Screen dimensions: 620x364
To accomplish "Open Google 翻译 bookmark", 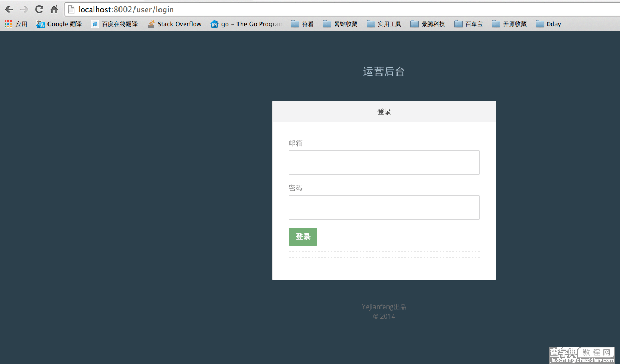I will click(x=59, y=24).
